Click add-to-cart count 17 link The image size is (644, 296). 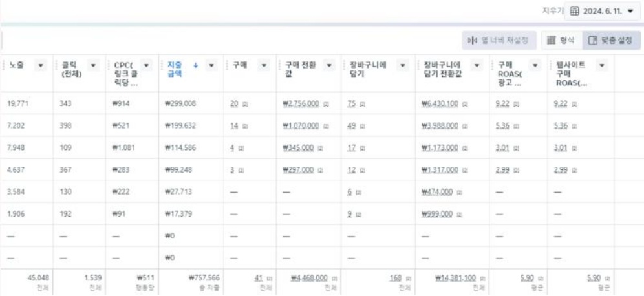pyautogui.click(x=351, y=148)
